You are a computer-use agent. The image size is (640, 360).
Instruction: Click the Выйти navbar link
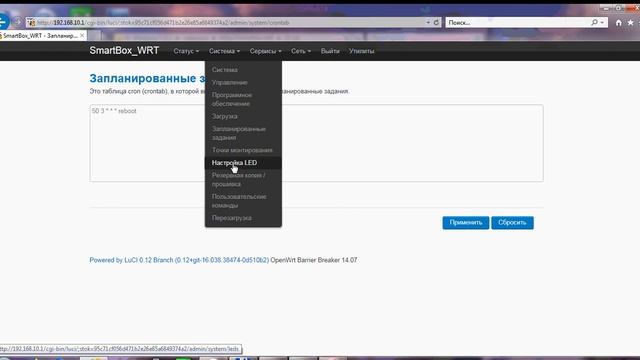coord(330,51)
